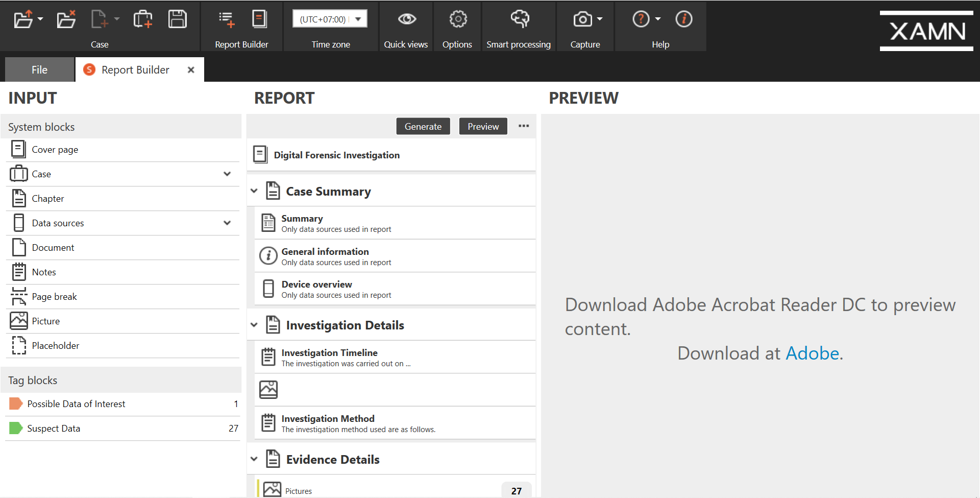Click the close case folder icon

coord(66,19)
